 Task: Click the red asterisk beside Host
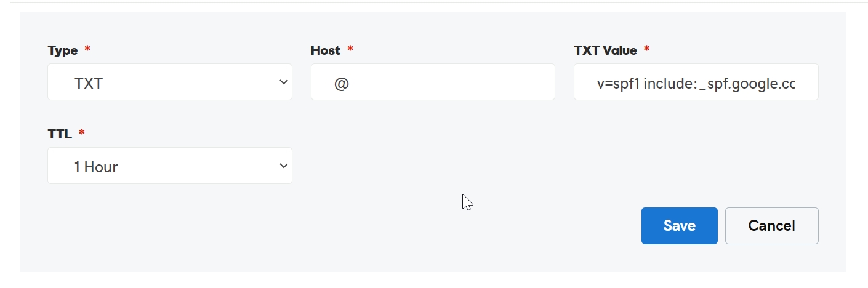tap(350, 48)
